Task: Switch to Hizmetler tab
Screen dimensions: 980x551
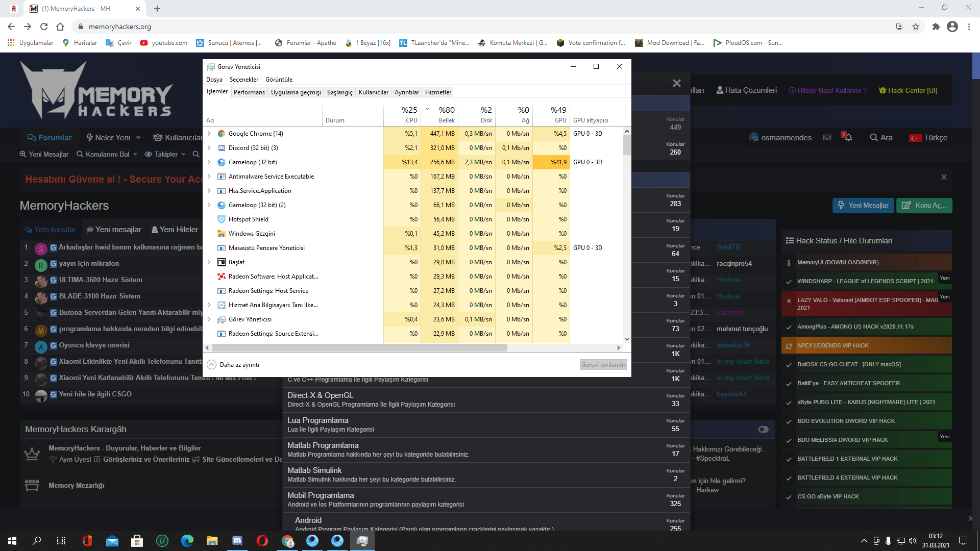Action: click(438, 92)
